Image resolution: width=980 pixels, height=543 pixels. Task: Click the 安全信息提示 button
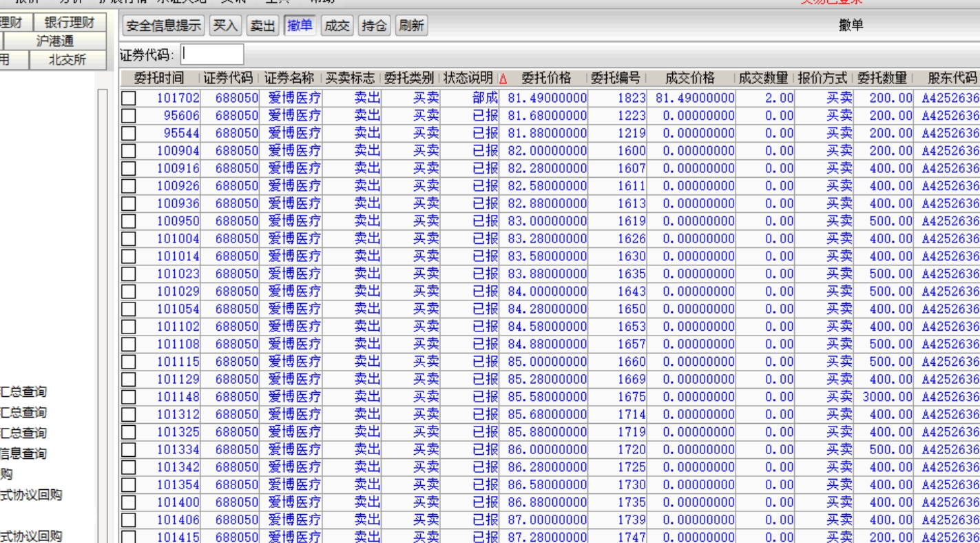(163, 25)
